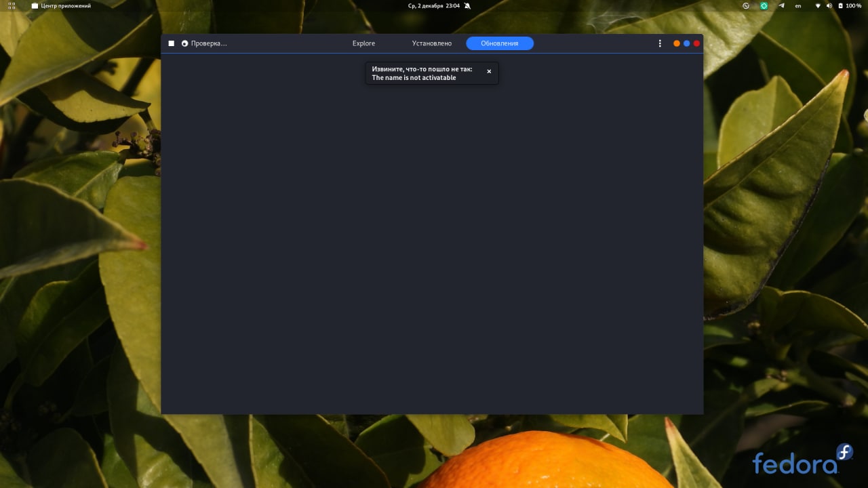The width and height of the screenshot is (868, 488).
Task: Click the muted notifications bell icon
Action: (x=467, y=5)
